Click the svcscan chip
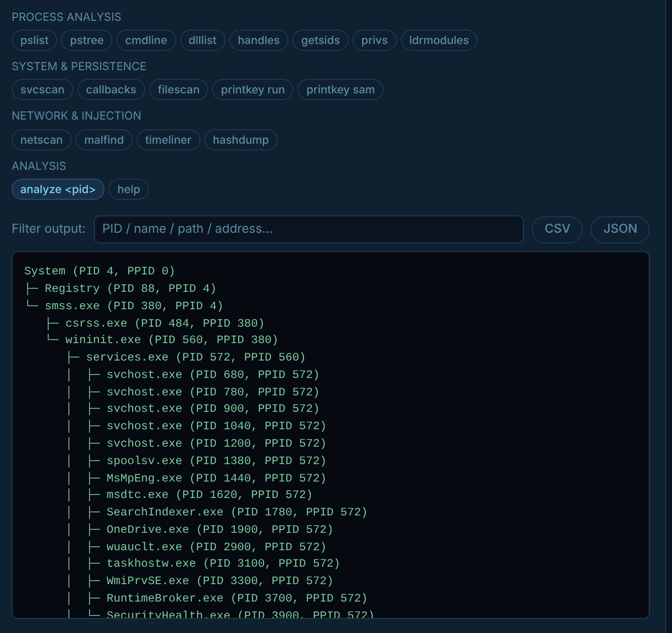Image resolution: width=672 pixels, height=633 pixels. [x=42, y=90]
